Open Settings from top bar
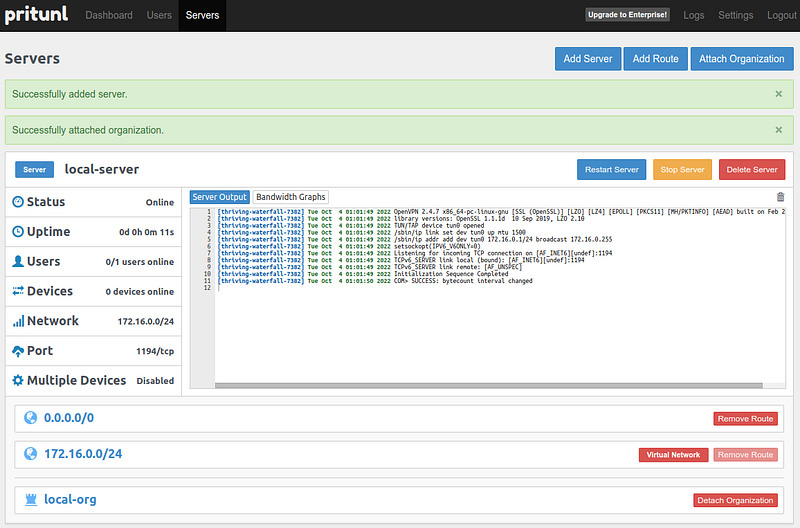Viewport: 800px width, 528px height. pos(735,15)
